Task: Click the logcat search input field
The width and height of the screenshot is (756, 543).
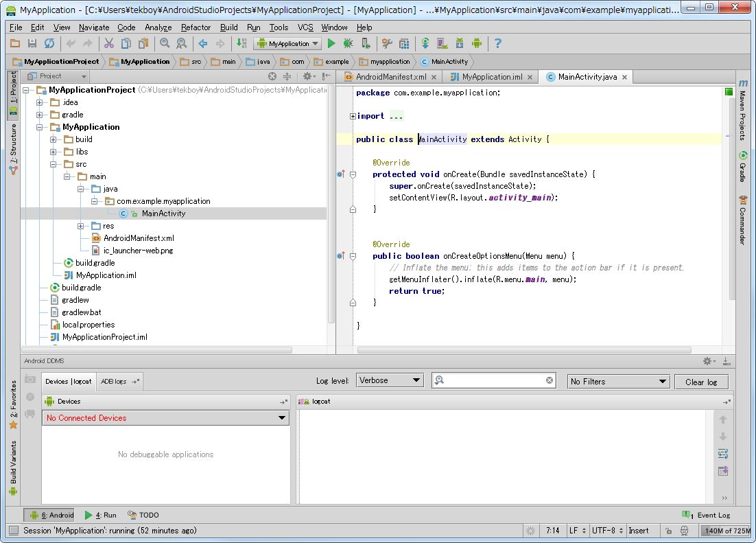Action: coord(494,380)
